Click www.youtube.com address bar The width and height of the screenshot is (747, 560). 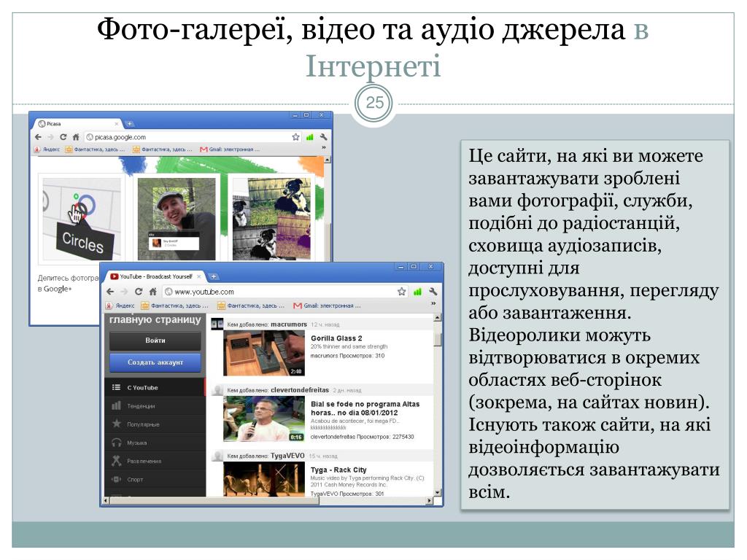[286, 292]
